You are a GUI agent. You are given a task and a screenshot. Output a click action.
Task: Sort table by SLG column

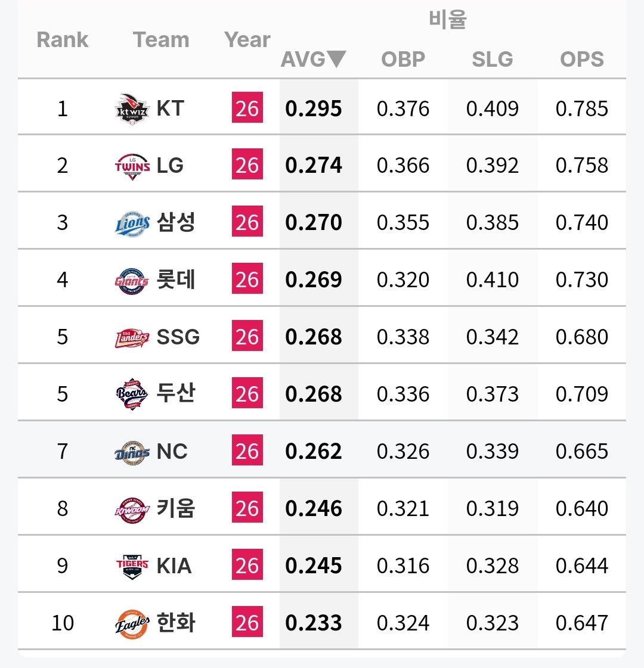point(493,59)
